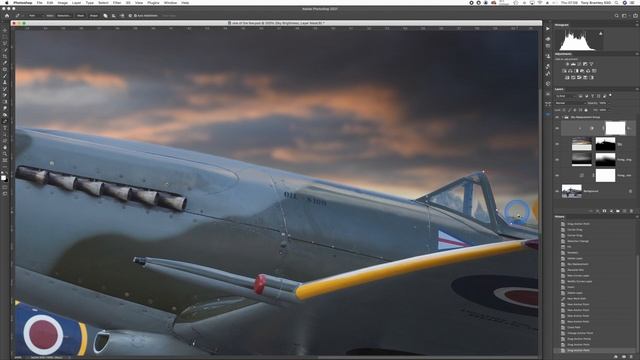
Task: Open the Adjustments panel menu
Action: coord(637,54)
